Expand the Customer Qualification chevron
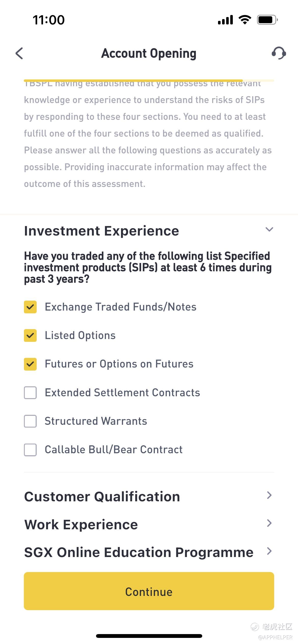 coord(269,495)
